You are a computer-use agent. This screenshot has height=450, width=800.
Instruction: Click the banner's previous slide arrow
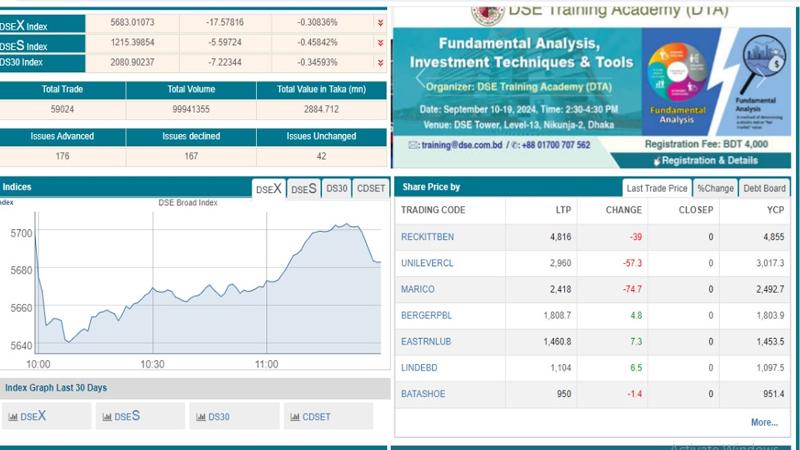click(420, 79)
